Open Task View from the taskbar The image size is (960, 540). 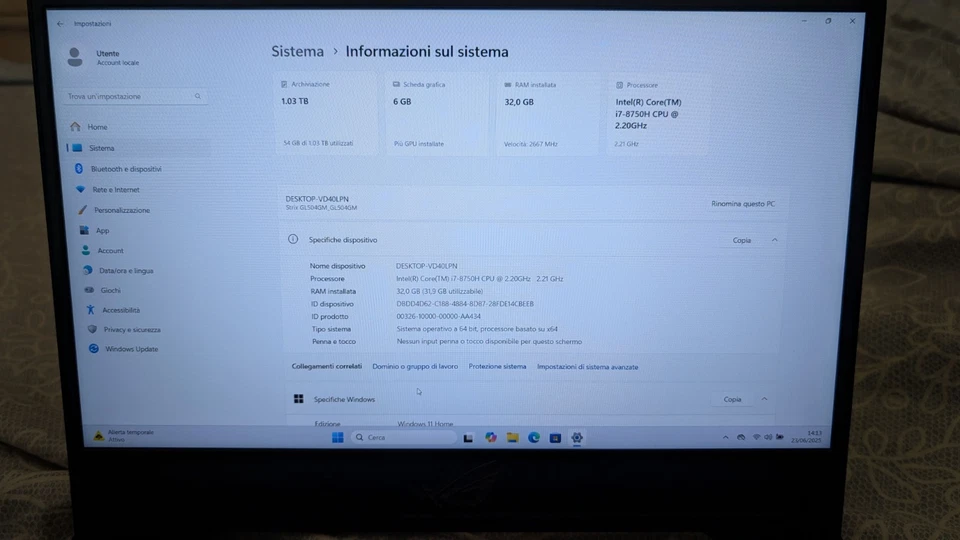(468, 438)
